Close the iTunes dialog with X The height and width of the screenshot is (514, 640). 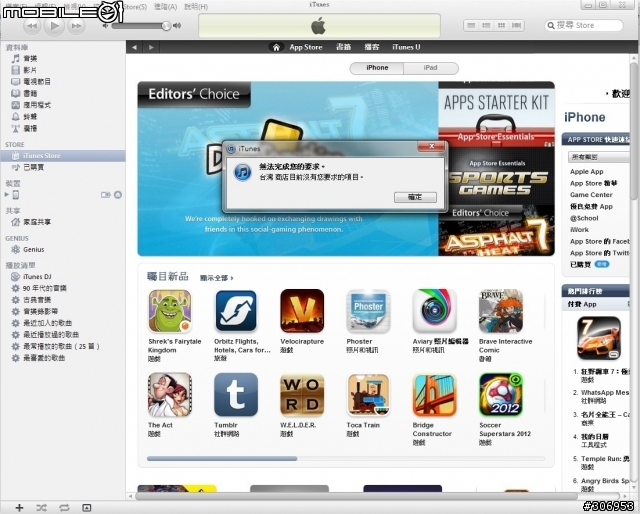pos(431,146)
